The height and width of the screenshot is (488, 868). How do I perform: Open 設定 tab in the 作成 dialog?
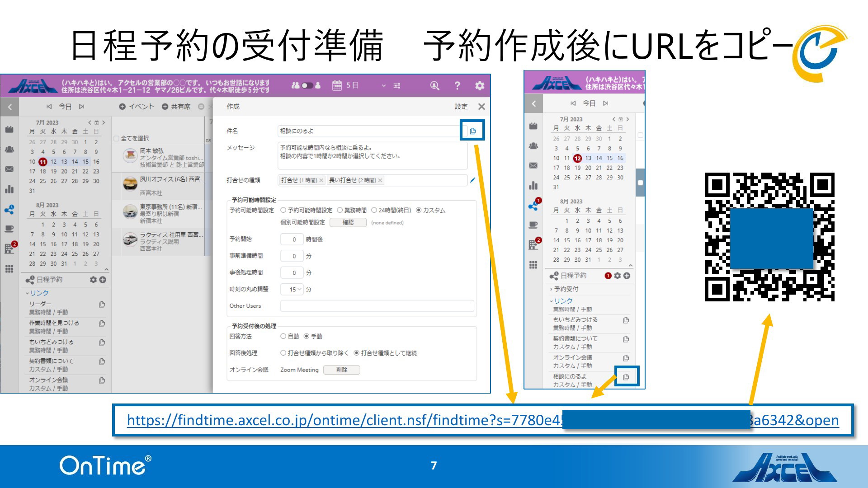pos(461,107)
